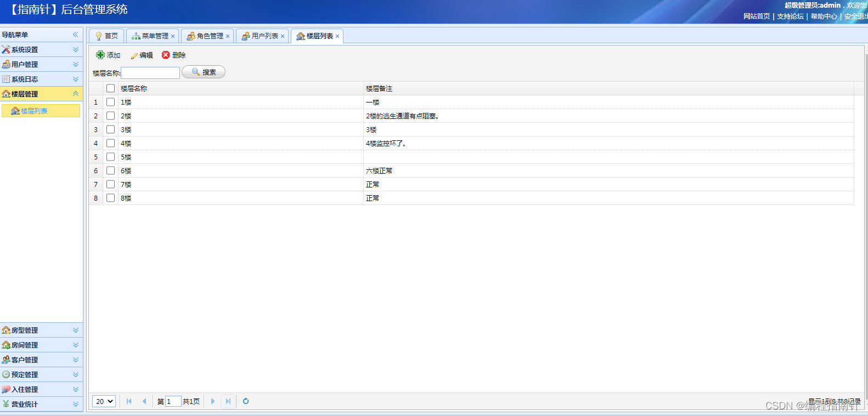Expand the 用户管理 accordion chevron
868x416 pixels.
76,64
